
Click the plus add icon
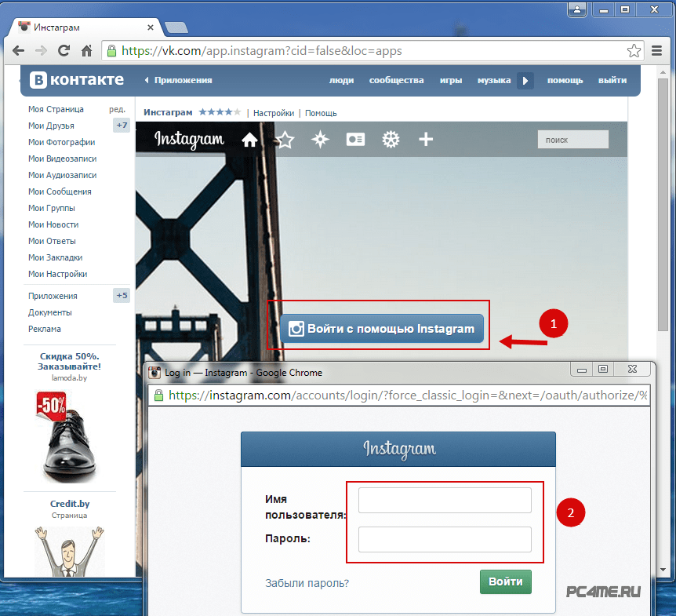[x=426, y=140]
